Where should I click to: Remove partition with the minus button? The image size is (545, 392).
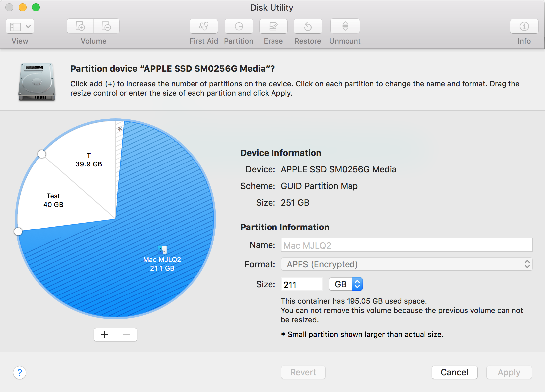click(x=126, y=335)
